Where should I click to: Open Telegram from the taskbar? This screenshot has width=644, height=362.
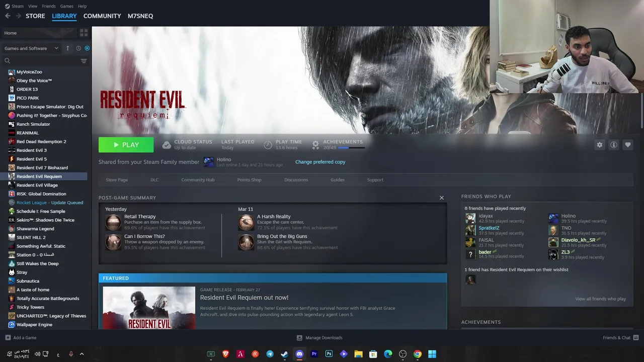(270, 354)
